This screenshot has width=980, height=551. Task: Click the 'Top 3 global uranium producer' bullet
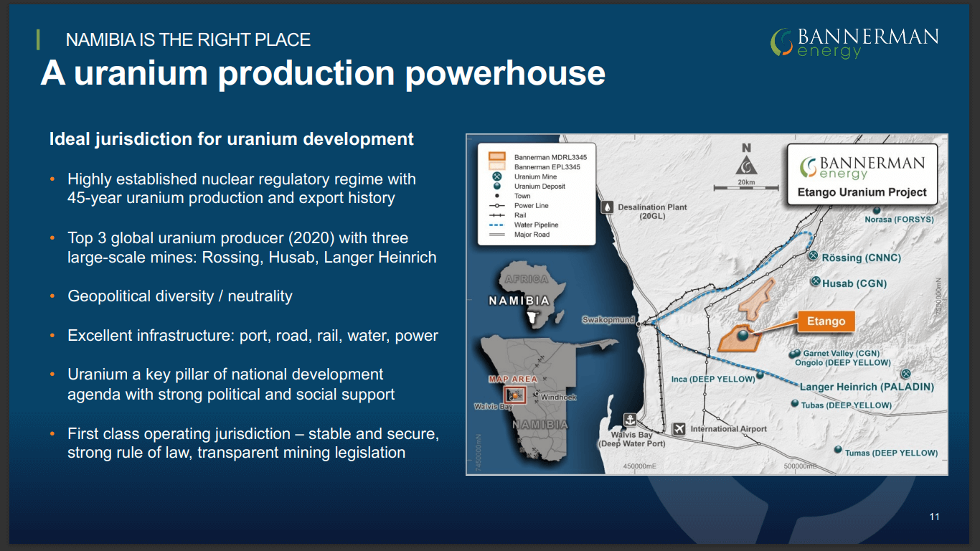point(252,248)
